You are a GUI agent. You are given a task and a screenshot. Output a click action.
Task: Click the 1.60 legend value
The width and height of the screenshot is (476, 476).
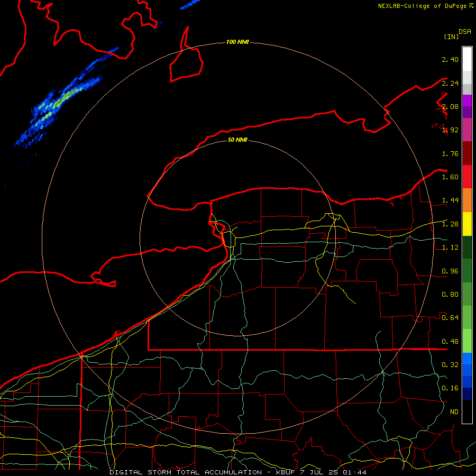click(x=450, y=177)
